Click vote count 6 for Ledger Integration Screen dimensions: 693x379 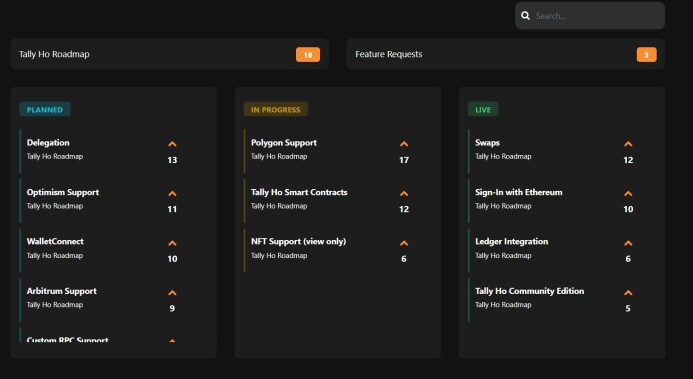tap(628, 259)
